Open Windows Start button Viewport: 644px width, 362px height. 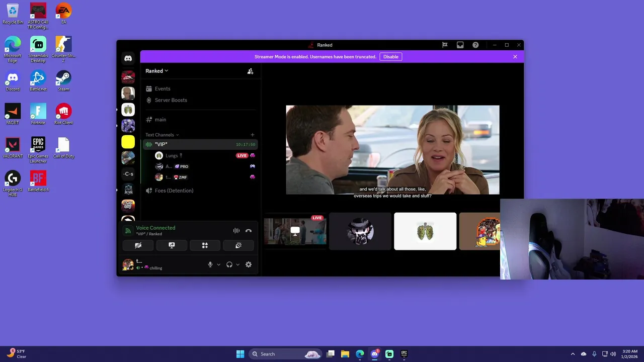click(240, 354)
